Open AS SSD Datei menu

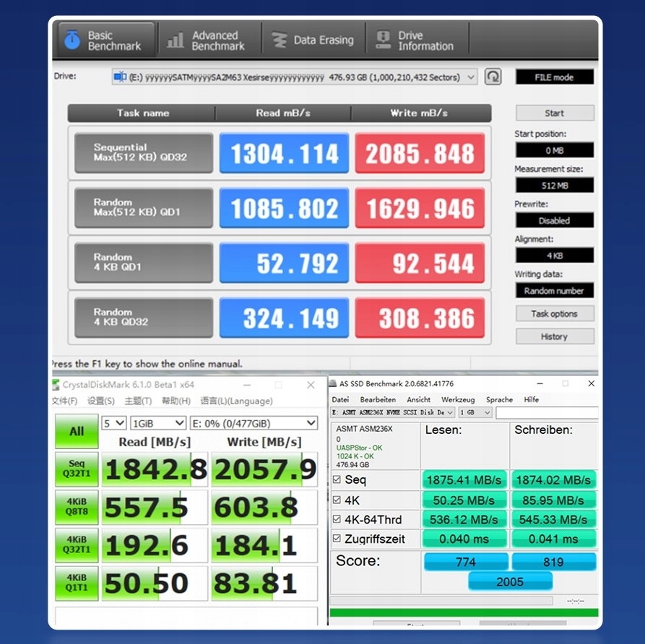[340, 399]
